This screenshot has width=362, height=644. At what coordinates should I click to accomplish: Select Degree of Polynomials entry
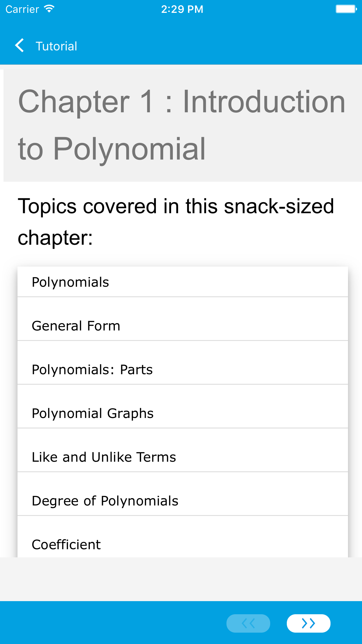click(105, 501)
